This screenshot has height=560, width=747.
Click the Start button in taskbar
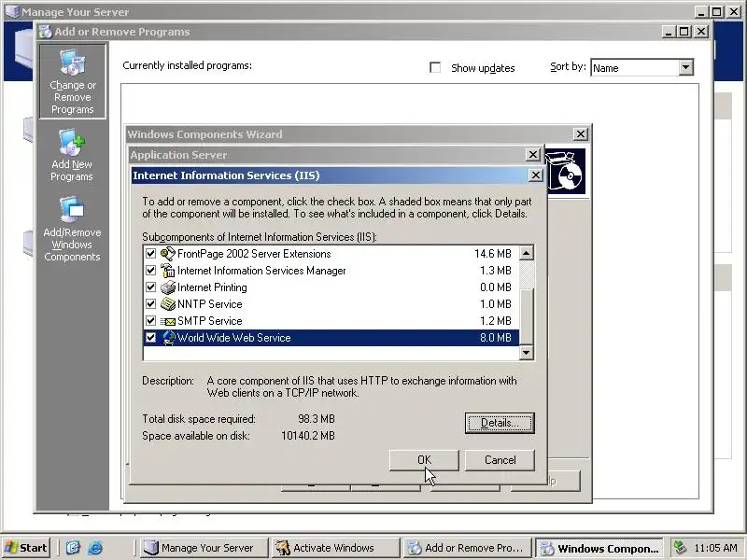click(26, 548)
